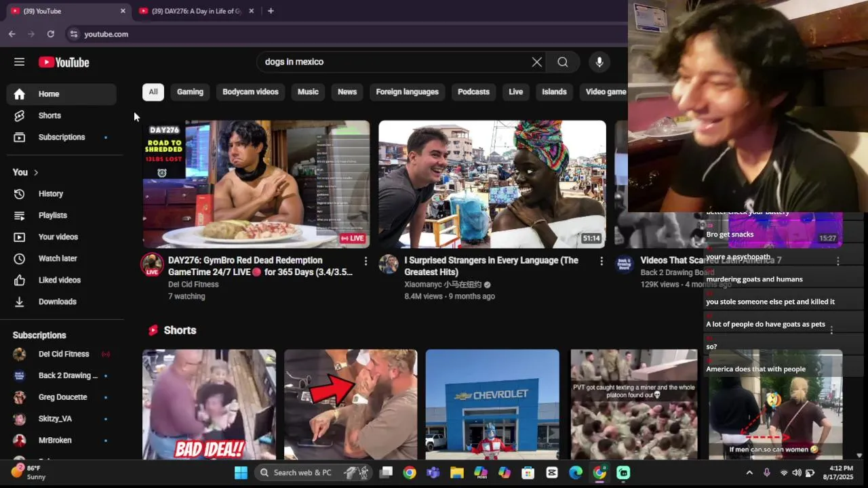Open MrBroken subscription channel

click(62, 441)
